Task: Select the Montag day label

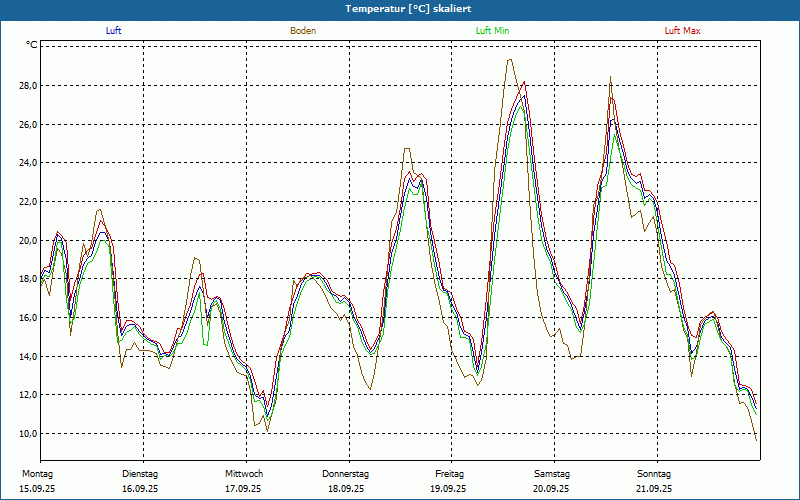Action: tap(37, 474)
